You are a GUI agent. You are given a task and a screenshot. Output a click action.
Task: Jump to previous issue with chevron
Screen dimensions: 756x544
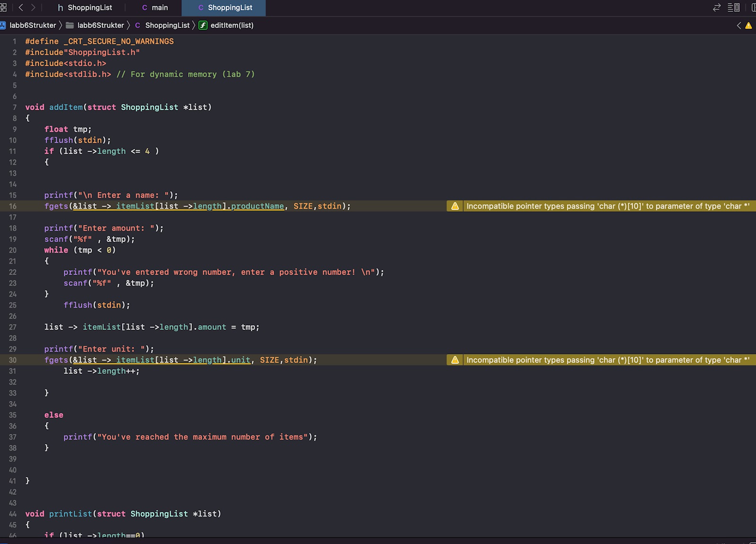pos(739,26)
